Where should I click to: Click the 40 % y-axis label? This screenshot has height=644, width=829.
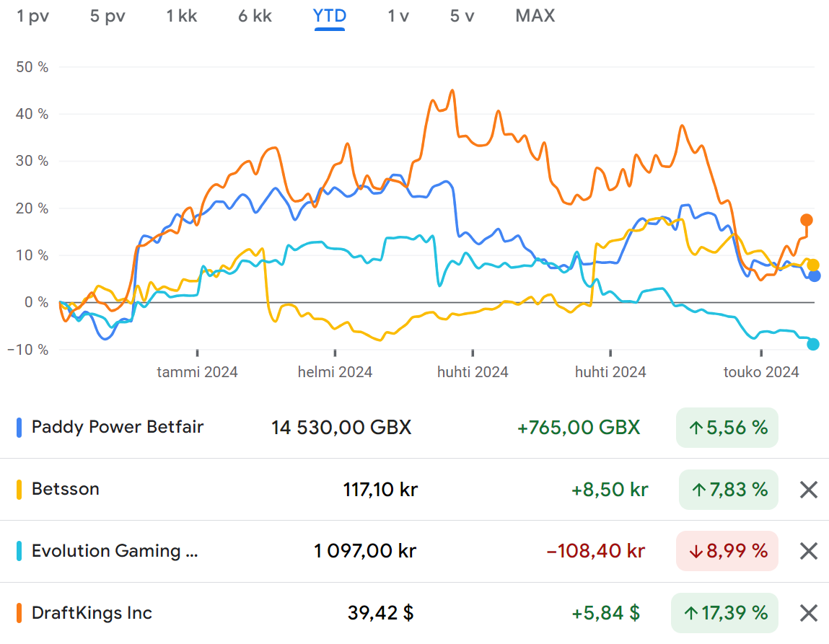click(x=32, y=114)
